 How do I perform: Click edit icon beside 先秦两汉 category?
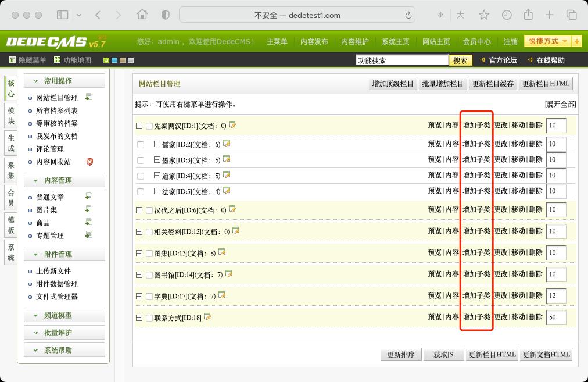(232, 125)
